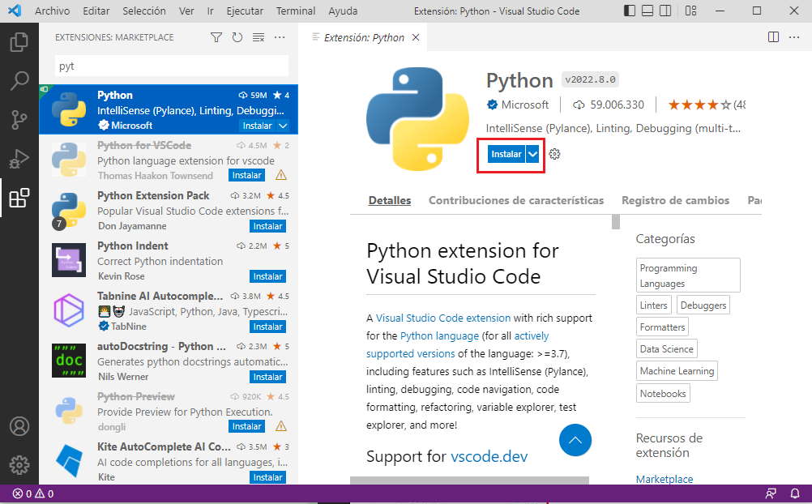Viewport: 812px width, 504px height.
Task: Install autoDocstring extension
Action: pos(267,377)
